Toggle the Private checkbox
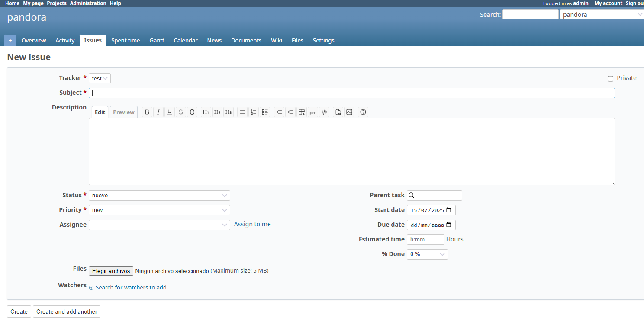 point(610,79)
